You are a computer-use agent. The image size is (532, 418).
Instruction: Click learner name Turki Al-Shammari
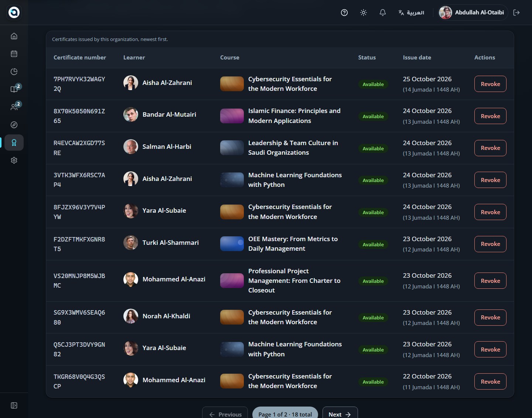click(x=171, y=243)
